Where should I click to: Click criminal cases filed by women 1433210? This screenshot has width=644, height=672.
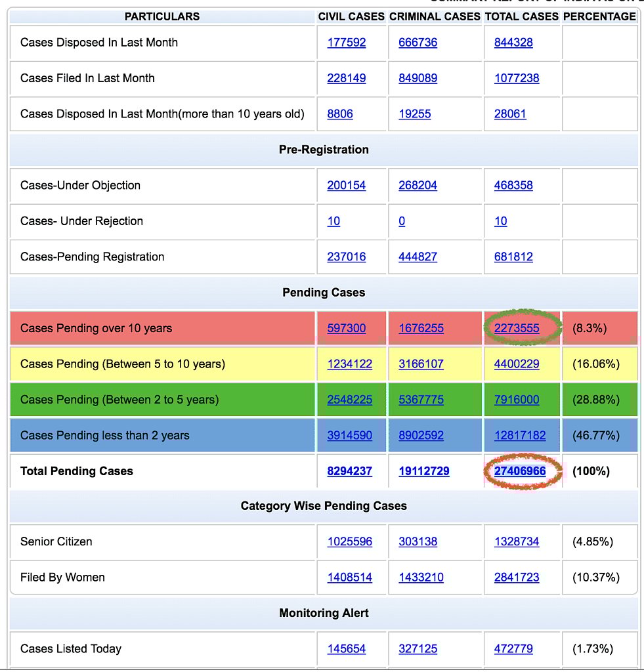tap(421, 577)
